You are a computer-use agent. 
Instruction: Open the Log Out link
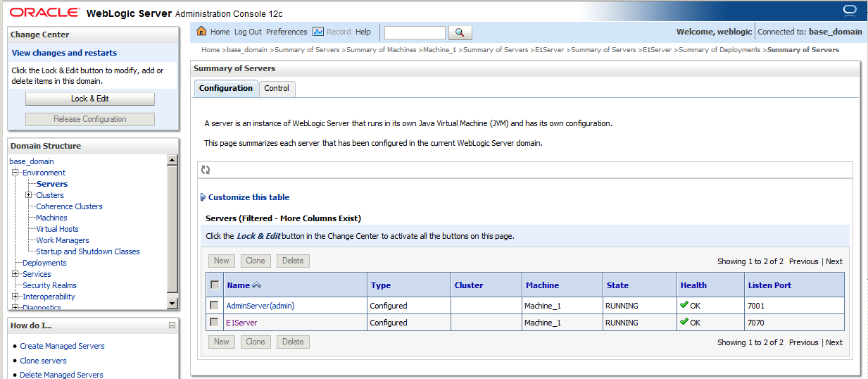(x=248, y=32)
